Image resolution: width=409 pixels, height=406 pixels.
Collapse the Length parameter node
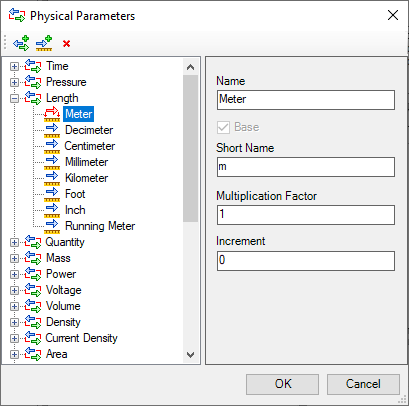coord(14,98)
